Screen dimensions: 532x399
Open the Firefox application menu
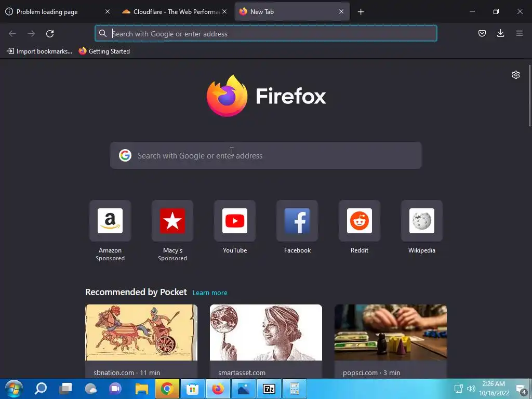click(x=519, y=33)
